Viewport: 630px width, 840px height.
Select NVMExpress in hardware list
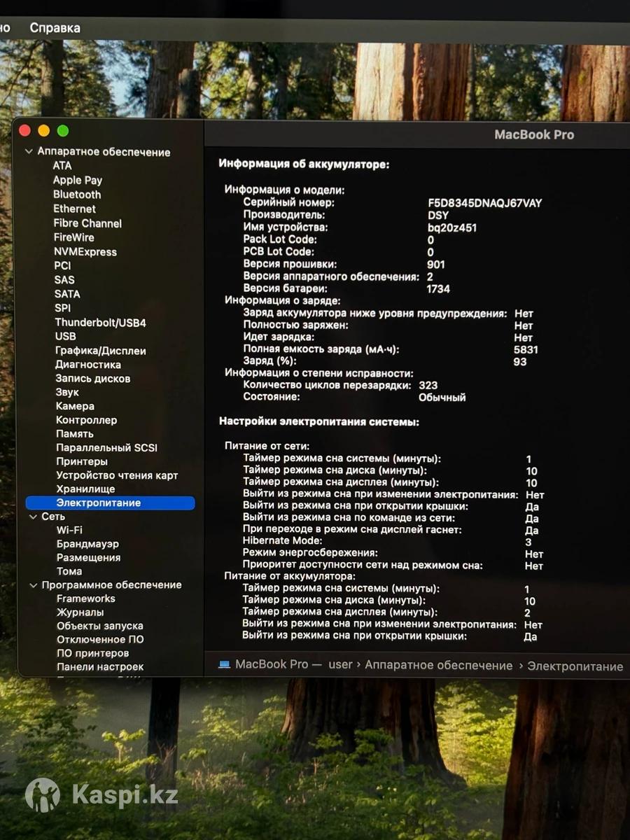point(85,252)
